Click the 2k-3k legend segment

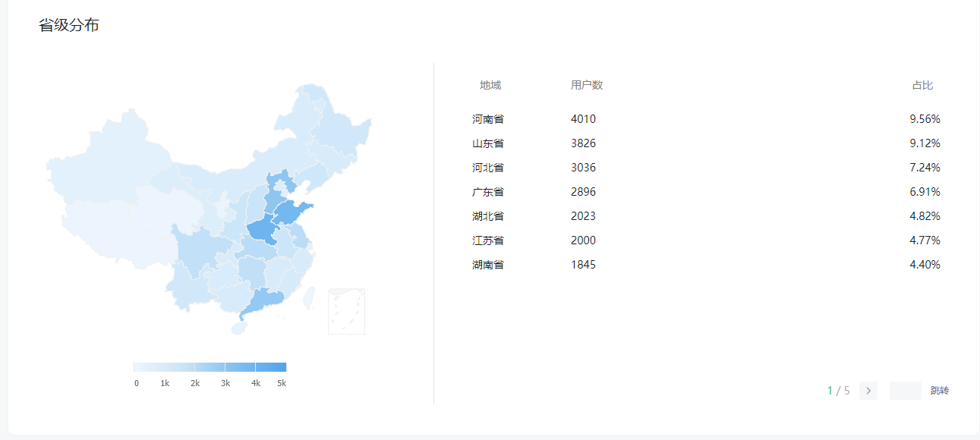(210, 367)
